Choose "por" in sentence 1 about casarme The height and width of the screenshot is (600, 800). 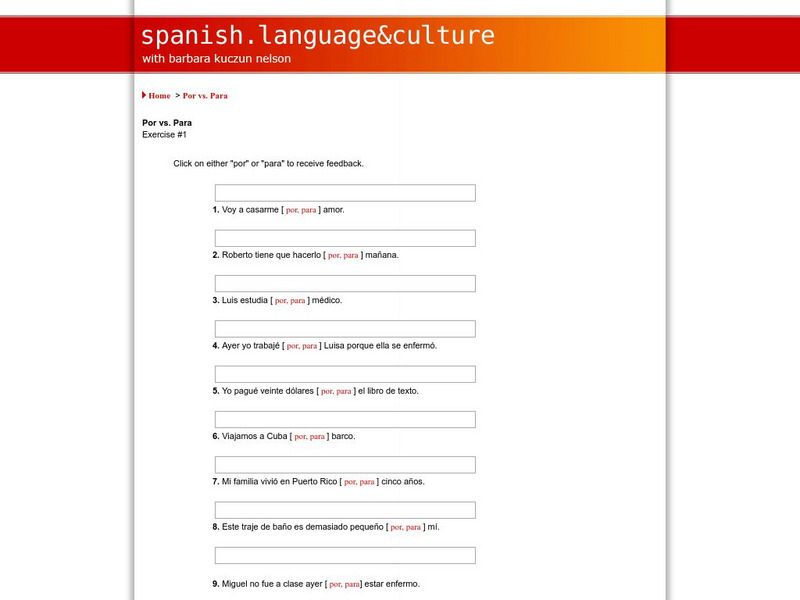point(292,210)
